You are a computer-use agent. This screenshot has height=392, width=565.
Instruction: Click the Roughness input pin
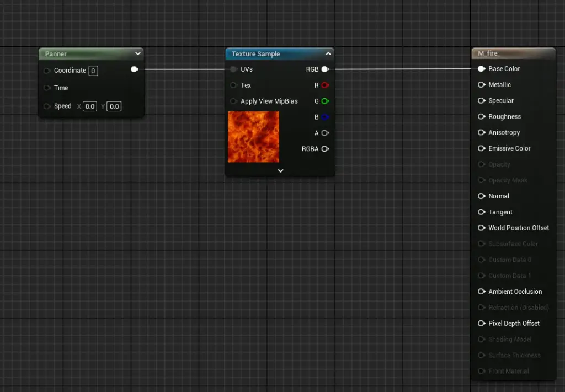(481, 116)
